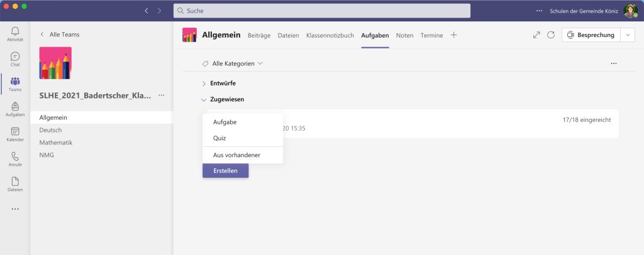Click the Erstellen button

(225, 170)
